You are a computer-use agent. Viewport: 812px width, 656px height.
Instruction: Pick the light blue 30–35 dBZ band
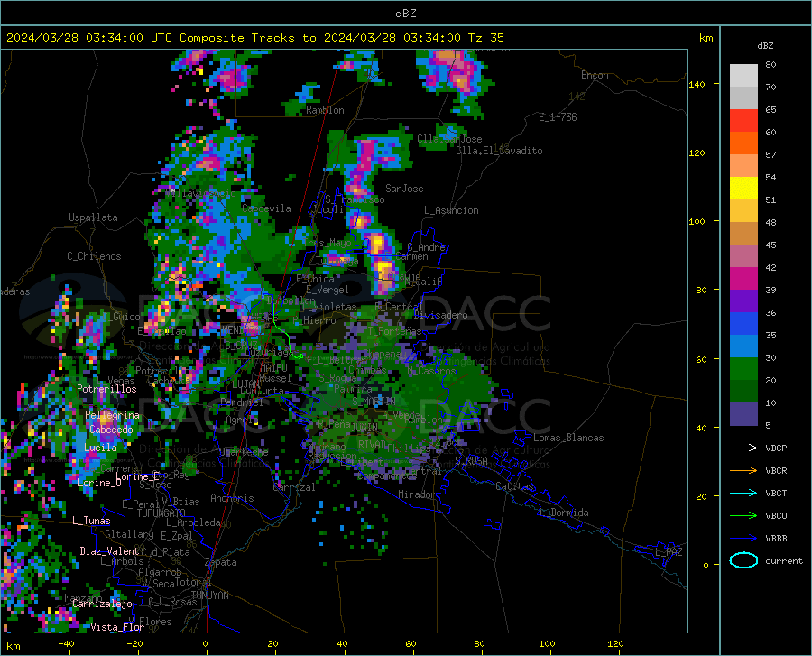tap(743, 346)
